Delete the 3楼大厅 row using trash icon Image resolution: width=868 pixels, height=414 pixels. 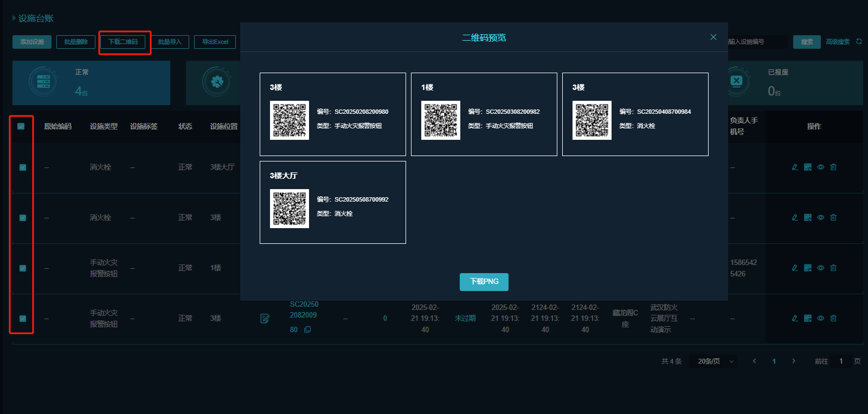(x=834, y=167)
